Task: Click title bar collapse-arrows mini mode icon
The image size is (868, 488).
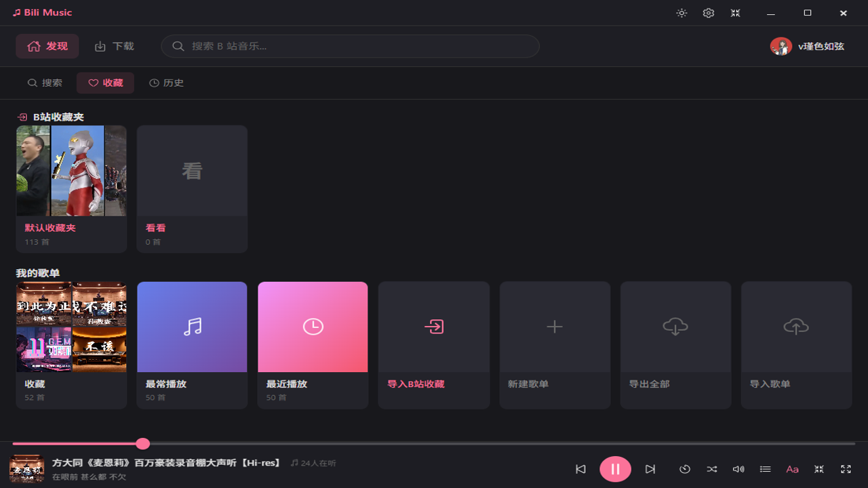Action: point(735,13)
